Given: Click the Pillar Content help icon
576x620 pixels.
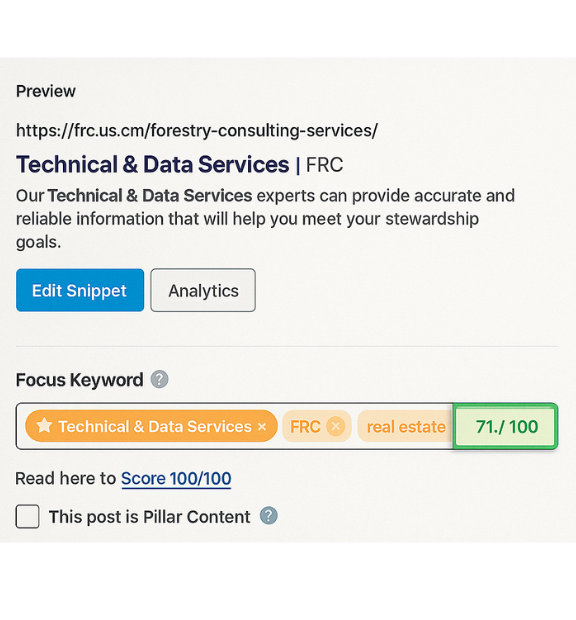Looking at the screenshot, I should point(269,516).
